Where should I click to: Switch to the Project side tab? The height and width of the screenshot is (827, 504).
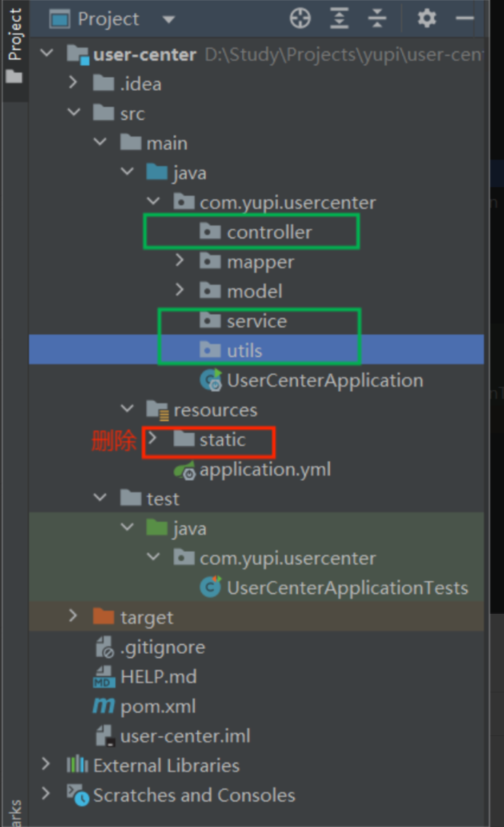pos(15,44)
